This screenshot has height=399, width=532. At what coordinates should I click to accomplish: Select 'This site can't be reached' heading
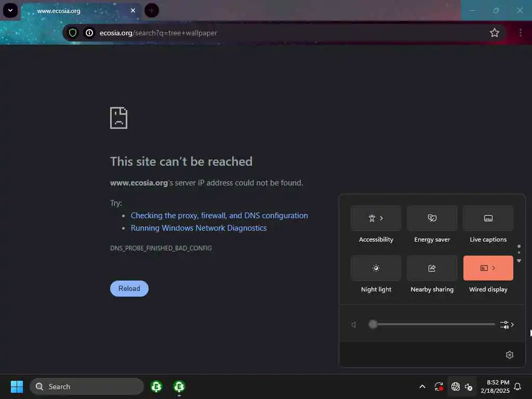coord(181,162)
